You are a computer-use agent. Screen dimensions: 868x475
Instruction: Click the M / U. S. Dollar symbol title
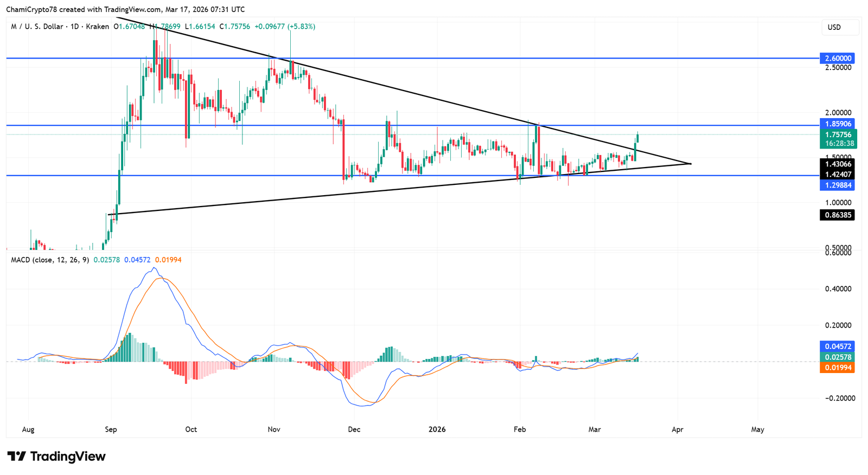click(37, 27)
